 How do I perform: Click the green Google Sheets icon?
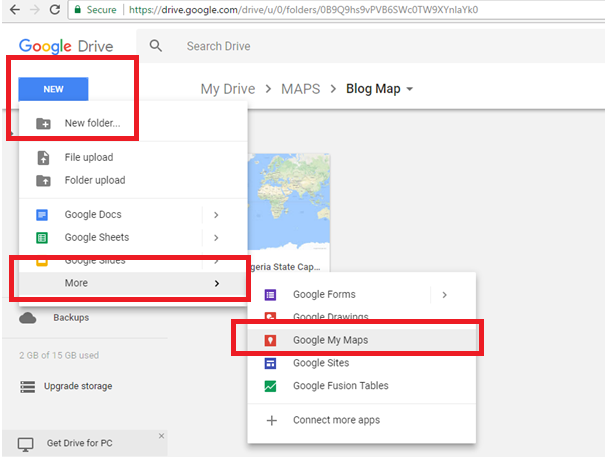coord(42,238)
